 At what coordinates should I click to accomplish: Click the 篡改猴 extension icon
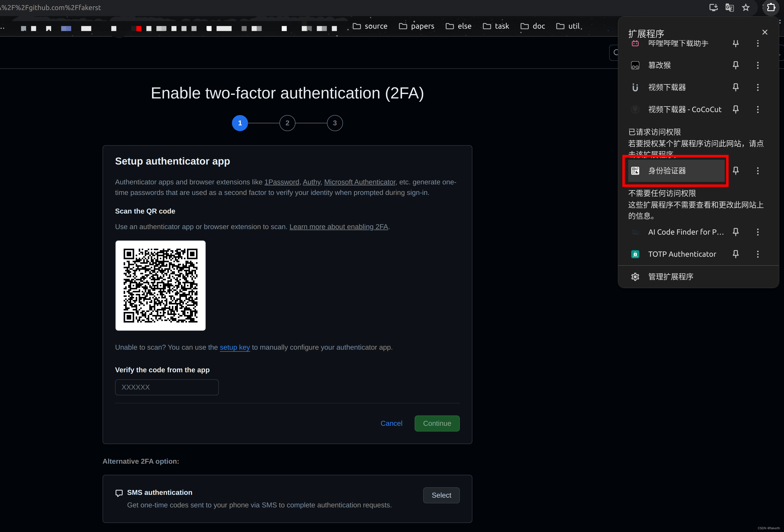tap(634, 65)
